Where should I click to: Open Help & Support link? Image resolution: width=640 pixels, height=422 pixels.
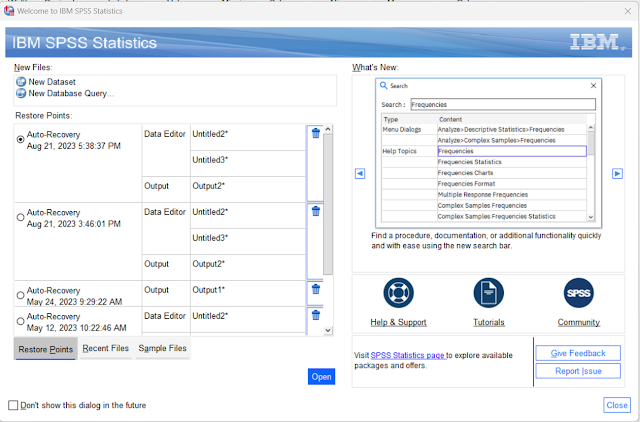tap(398, 322)
